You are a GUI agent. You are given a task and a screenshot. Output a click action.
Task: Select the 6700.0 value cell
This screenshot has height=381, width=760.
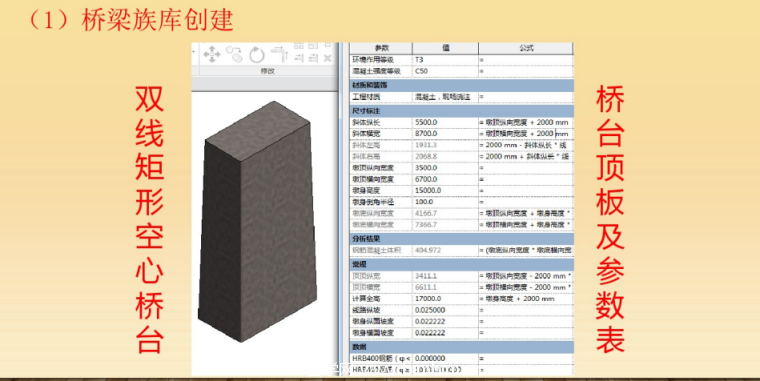pos(445,179)
